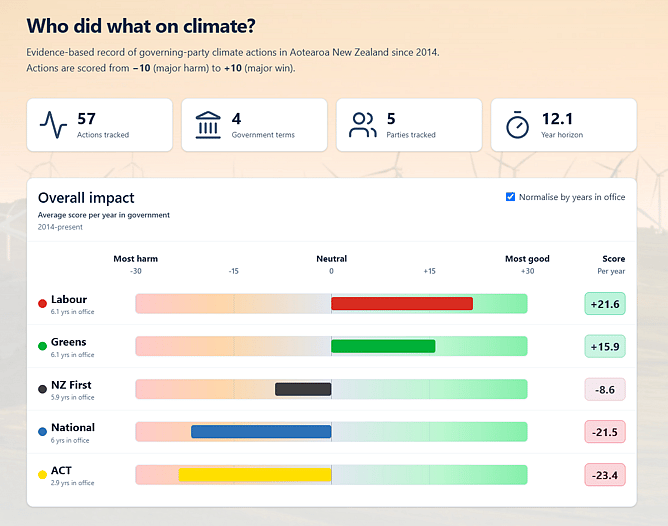
Task: Click the 4 Government terms value
Action: [x=236, y=119]
